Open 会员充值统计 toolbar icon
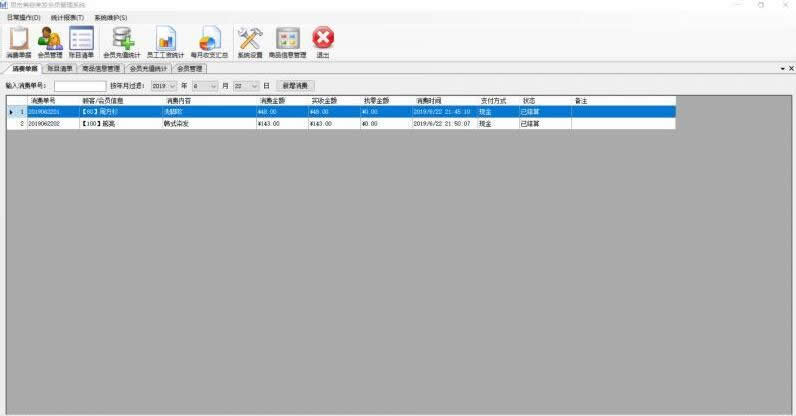 [x=122, y=41]
